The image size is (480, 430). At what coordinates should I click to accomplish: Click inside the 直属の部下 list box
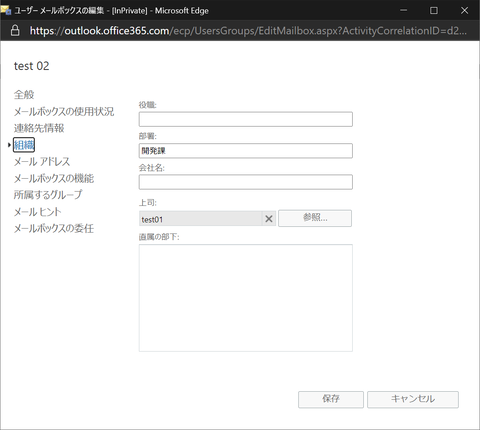click(x=246, y=298)
